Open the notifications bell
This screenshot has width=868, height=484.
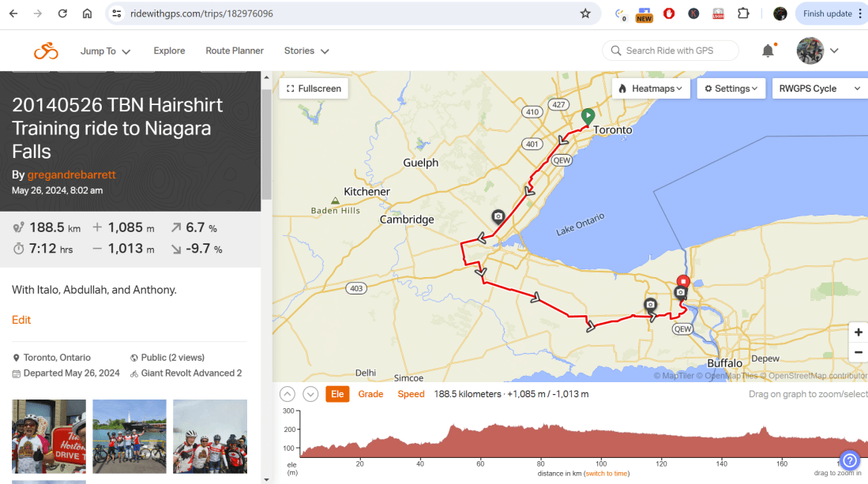[768, 51]
